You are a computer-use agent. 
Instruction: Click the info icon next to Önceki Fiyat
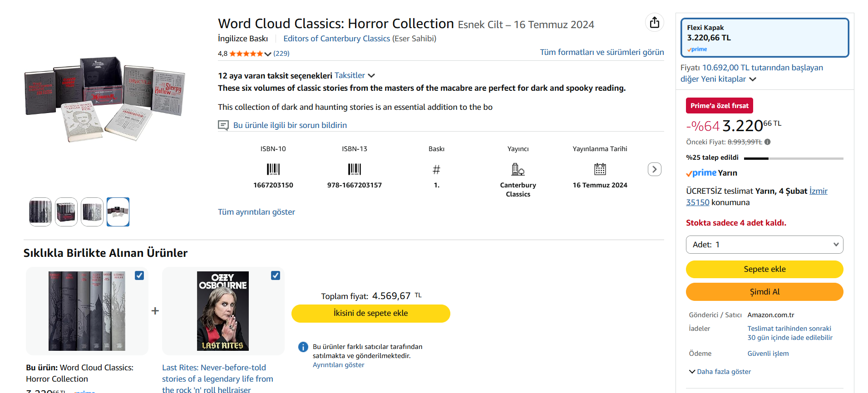(767, 142)
